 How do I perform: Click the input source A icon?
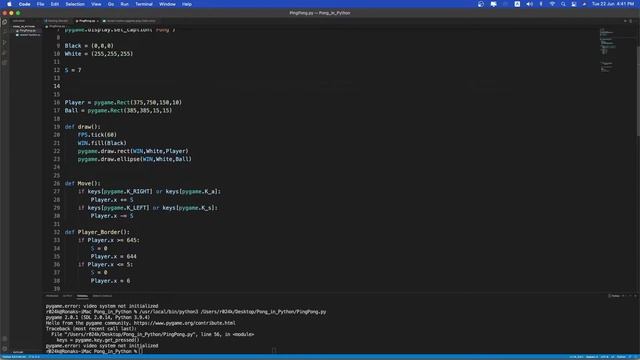(517, 4)
